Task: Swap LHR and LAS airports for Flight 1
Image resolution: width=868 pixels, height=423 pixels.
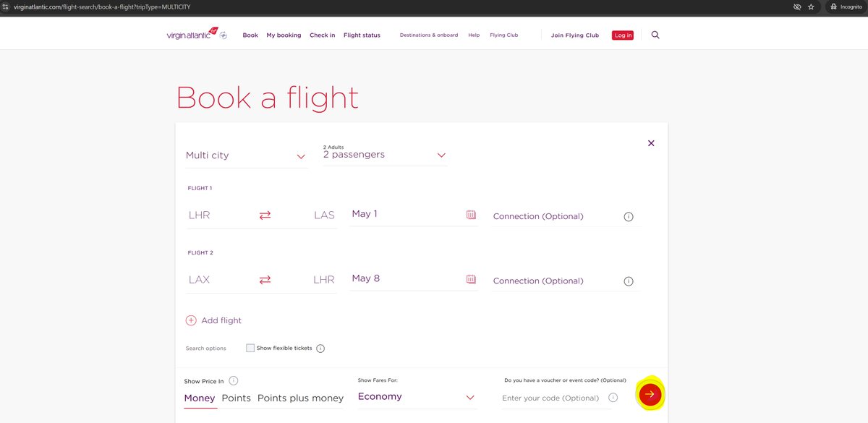Action: [x=265, y=215]
